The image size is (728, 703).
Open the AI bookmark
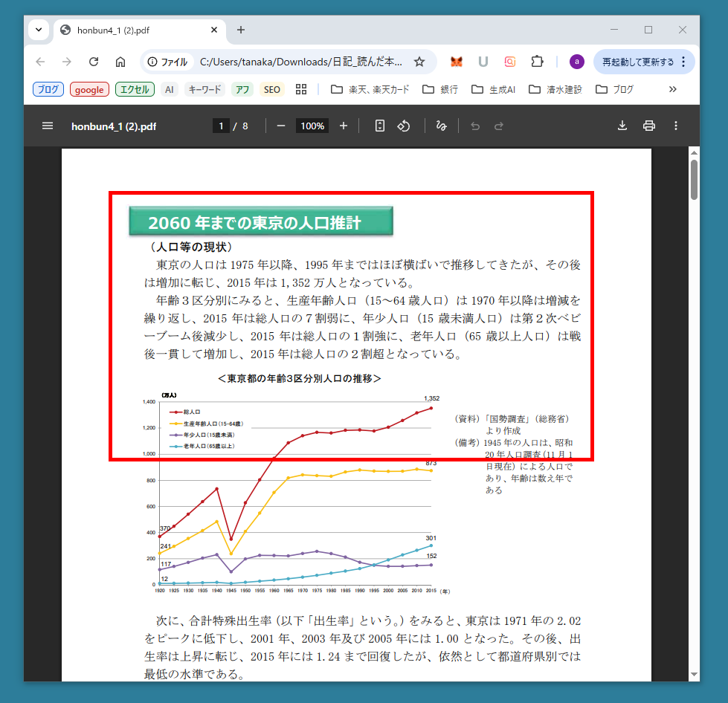click(169, 89)
